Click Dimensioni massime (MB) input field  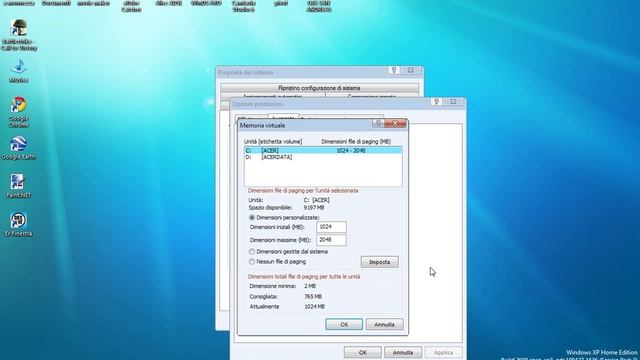(331, 240)
